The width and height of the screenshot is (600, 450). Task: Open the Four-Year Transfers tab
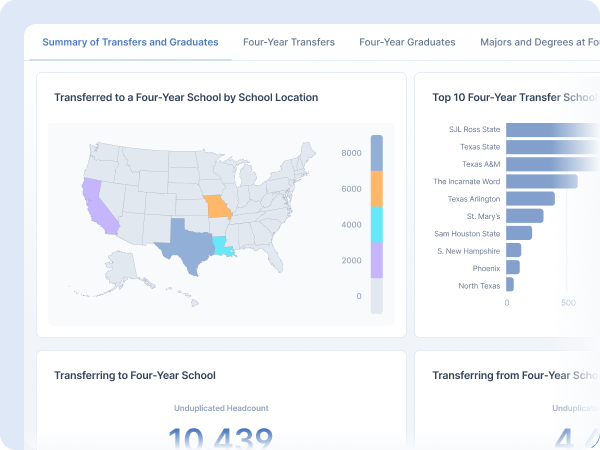[289, 42]
